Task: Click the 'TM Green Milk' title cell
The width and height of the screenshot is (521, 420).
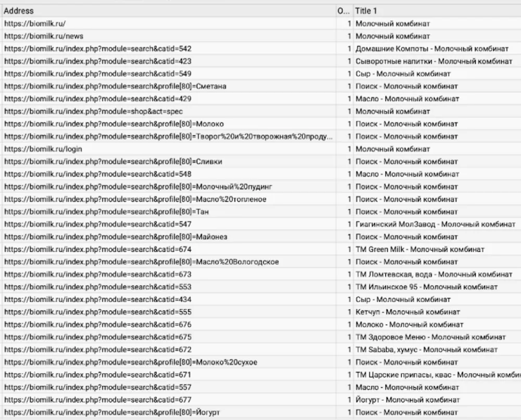Action: 420,249
